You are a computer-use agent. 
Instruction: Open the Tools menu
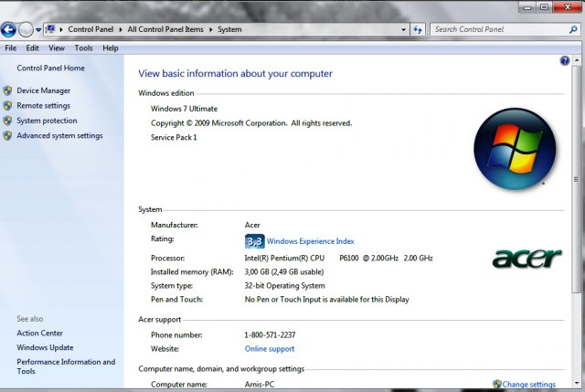83,48
